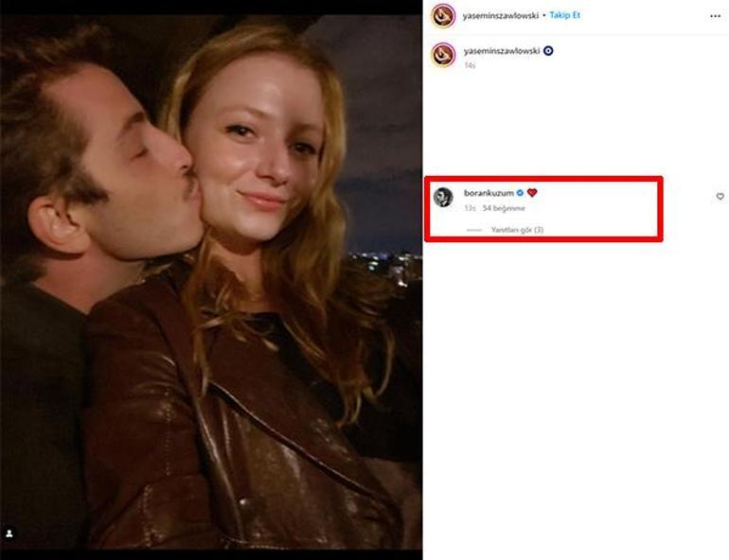This screenshot has width=729, height=560.
Task: Show tagged people icon on the photo
Action: pos(10,534)
